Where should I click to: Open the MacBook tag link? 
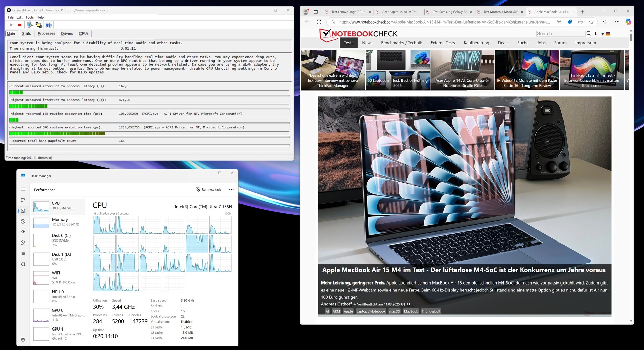pyautogui.click(x=411, y=311)
